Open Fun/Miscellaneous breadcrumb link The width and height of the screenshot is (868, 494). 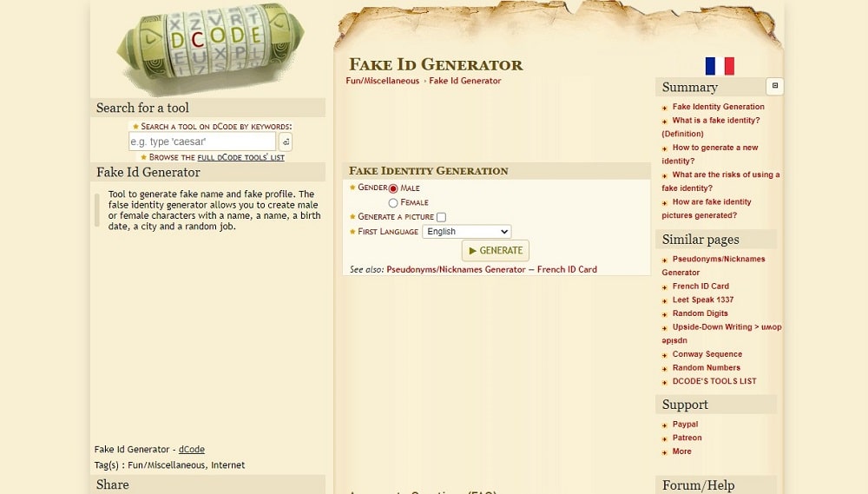click(x=383, y=81)
